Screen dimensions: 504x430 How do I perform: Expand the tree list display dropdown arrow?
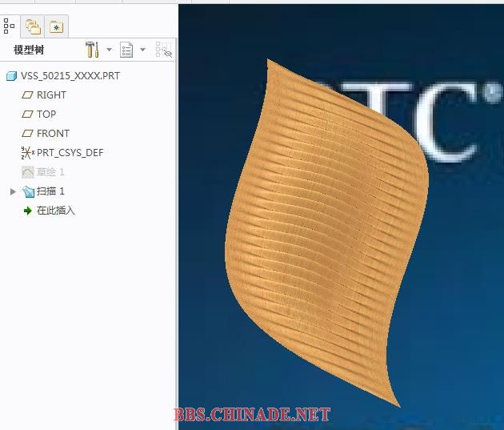pos(143,50)
